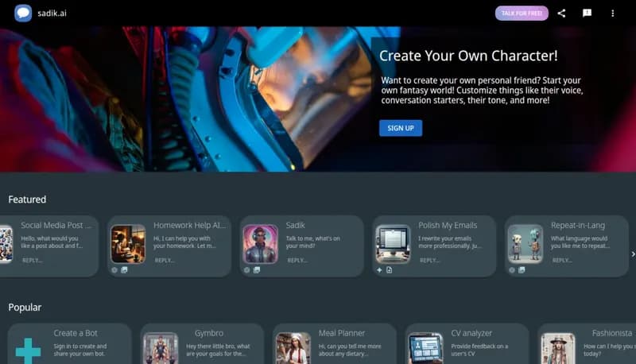Click the circle model icon under Homework Help
The height and width of the screenshot is (364, 636).
(114, 270)
